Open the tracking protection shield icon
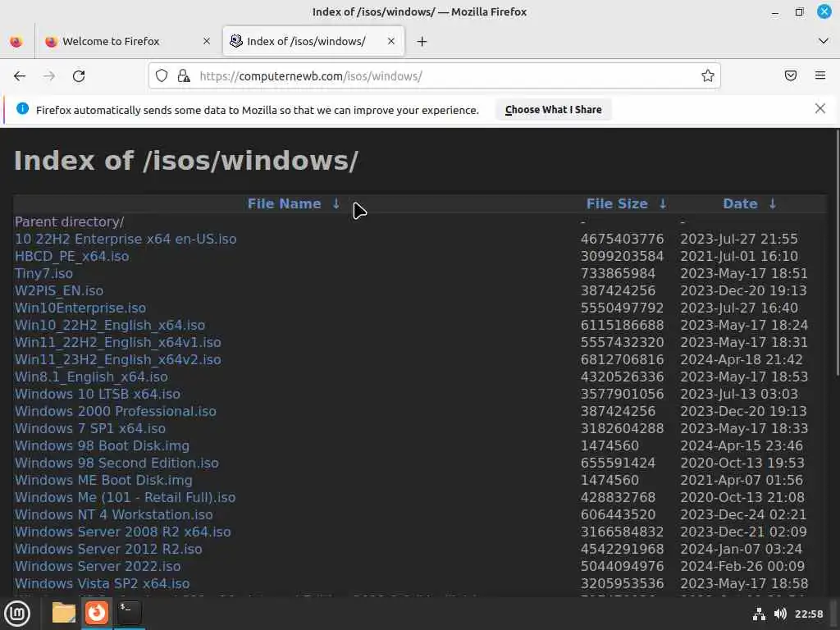 (x=162, y=76)
